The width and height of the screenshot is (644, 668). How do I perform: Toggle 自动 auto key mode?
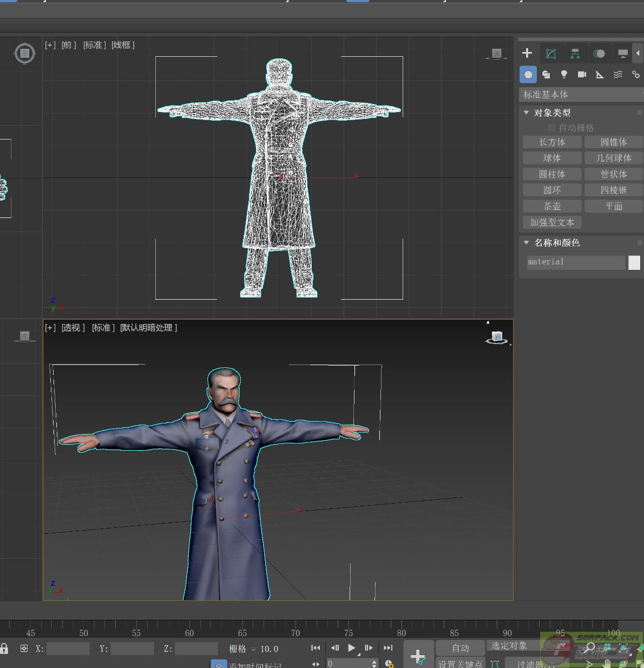461,648
